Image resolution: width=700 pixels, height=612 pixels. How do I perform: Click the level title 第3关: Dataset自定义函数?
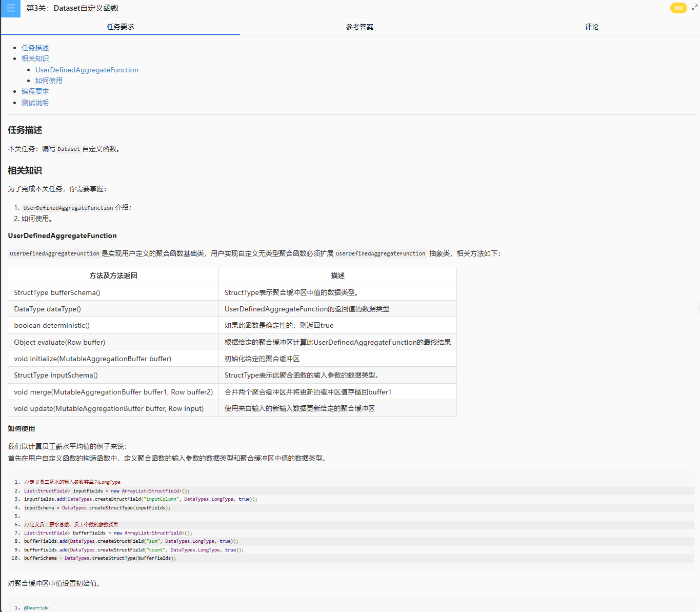[72, 8]
